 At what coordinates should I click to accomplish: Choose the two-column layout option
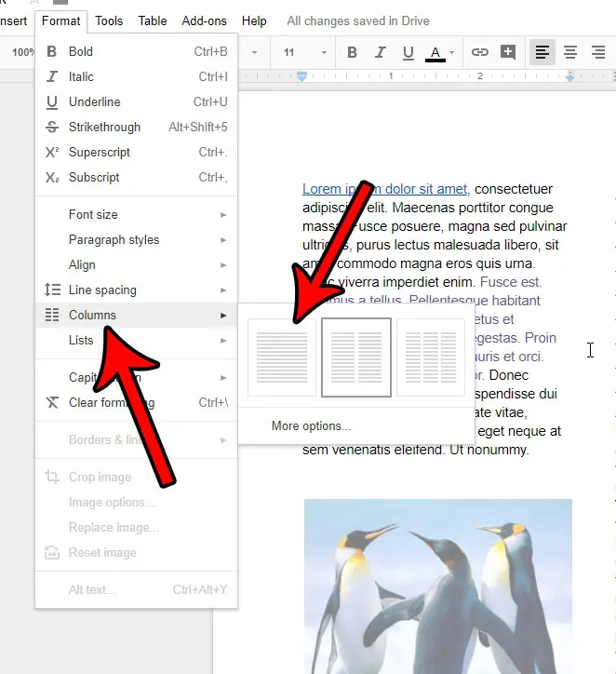355,357
